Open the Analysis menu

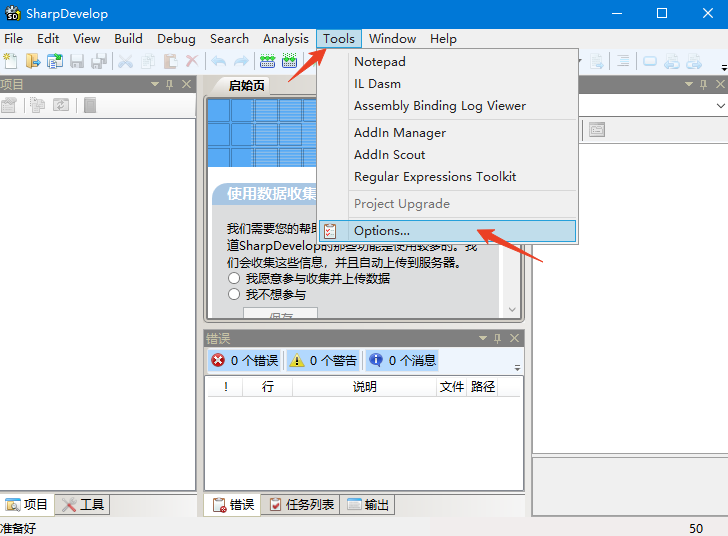(x=286, y=39)
